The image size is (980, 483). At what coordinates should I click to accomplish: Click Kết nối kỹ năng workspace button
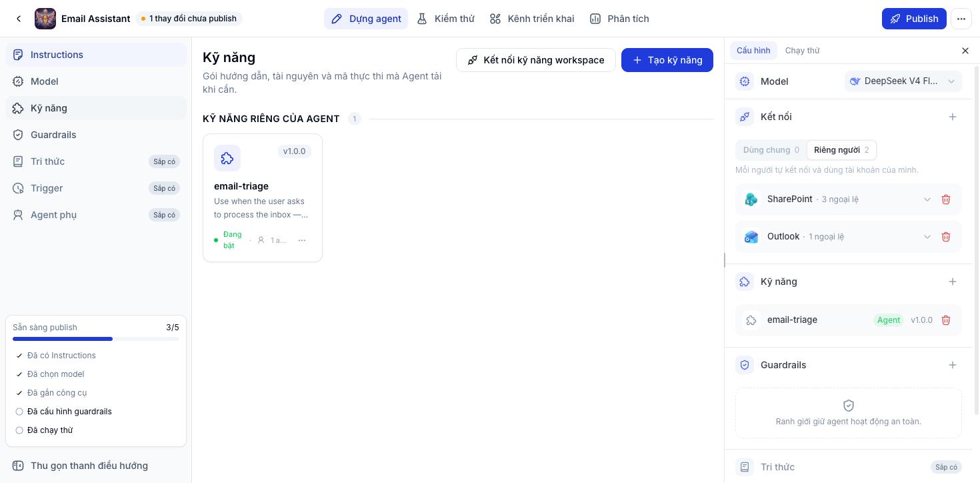click(x=536, y=60)
